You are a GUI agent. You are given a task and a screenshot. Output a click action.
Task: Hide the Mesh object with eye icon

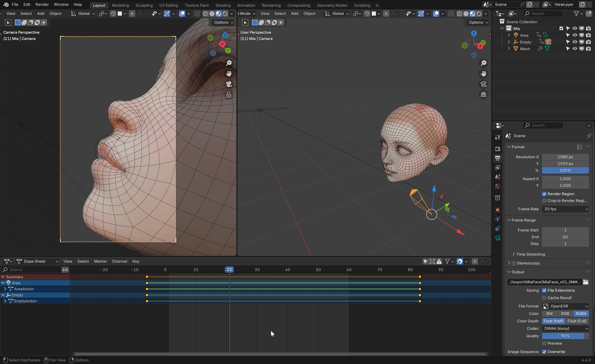575,49
